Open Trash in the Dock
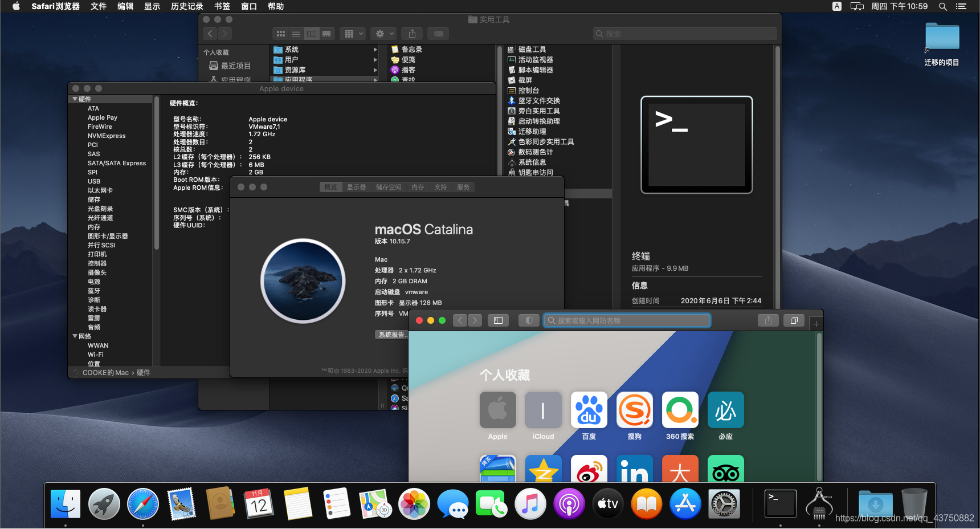 tap(914, 504)
